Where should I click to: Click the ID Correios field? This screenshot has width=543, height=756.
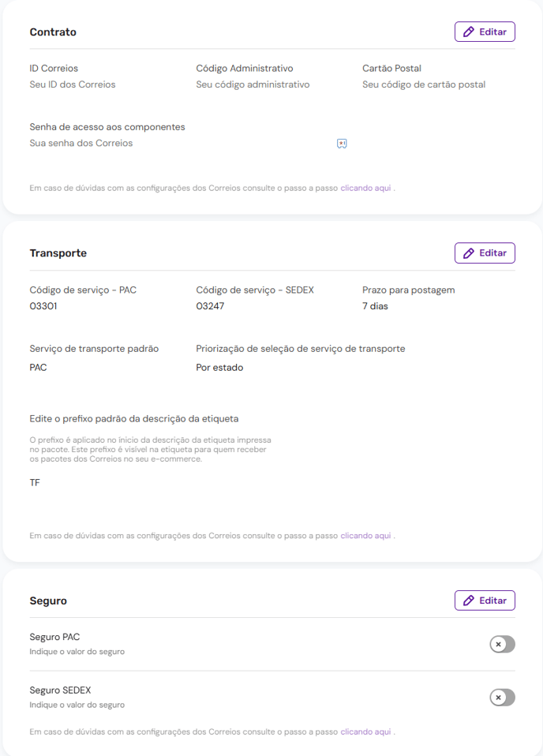[x=73, y=84]
